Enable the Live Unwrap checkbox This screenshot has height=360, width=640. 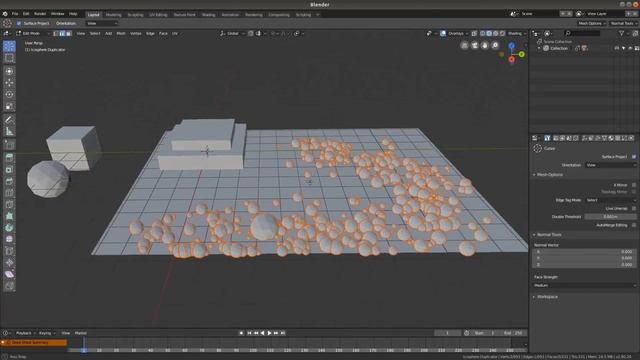pos(634,209)
